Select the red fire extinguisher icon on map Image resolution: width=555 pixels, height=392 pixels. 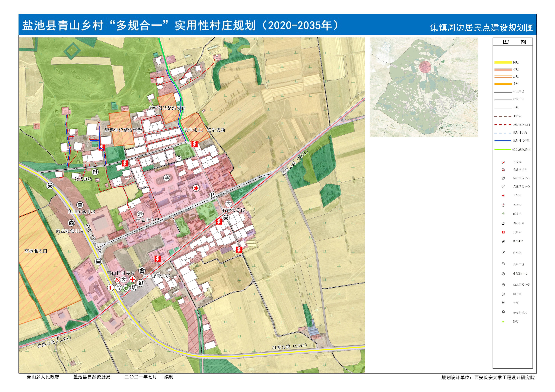pyautogui.click(x=111, y=287)
